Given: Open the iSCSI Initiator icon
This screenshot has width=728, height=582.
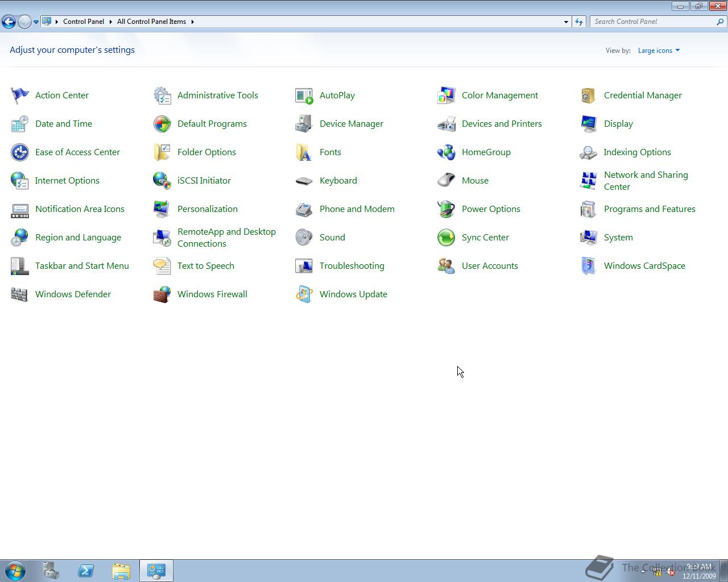Looking at the screenshot, I should click(162, 181).
